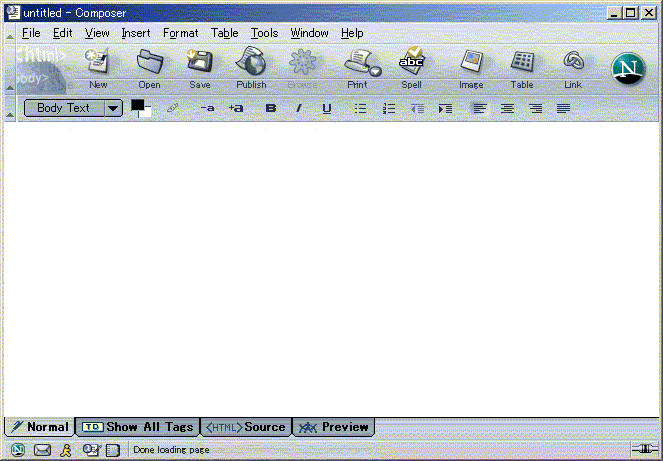Outdent the paragraph
Viewport: 663px width, 461px height.
click(x=417, y=109)
